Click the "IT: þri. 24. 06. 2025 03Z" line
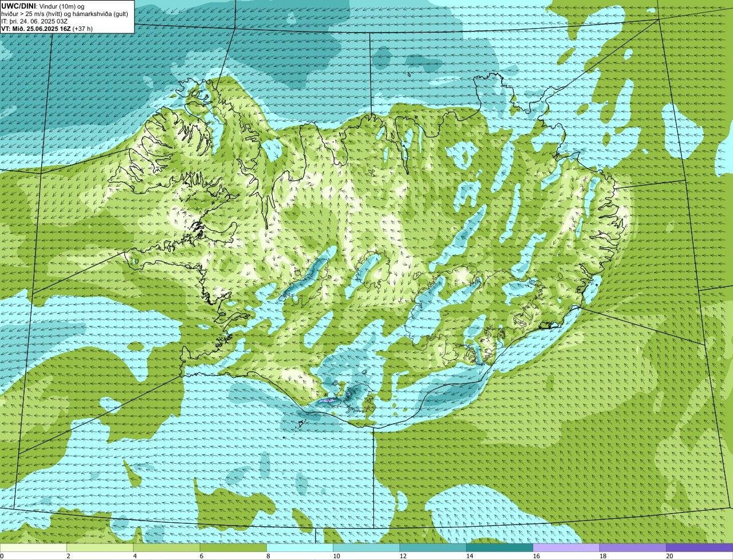The height and width of the screenshot is (560, 733). [34, 21]
